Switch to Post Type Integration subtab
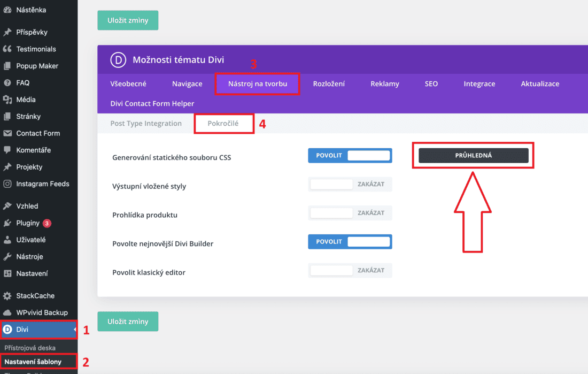The height and width of the screenshot is (374, 588). pyautogui.click(x=146, y=124)
